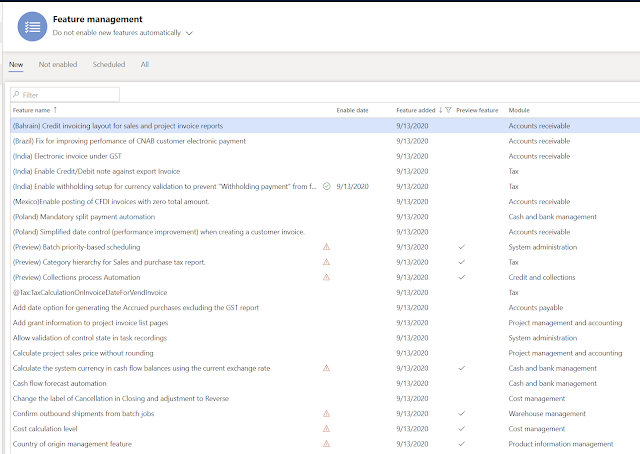Click the magnifier icon in the Filter box
This screenshot has width=640, height=454.
click(x=16, y=95)
